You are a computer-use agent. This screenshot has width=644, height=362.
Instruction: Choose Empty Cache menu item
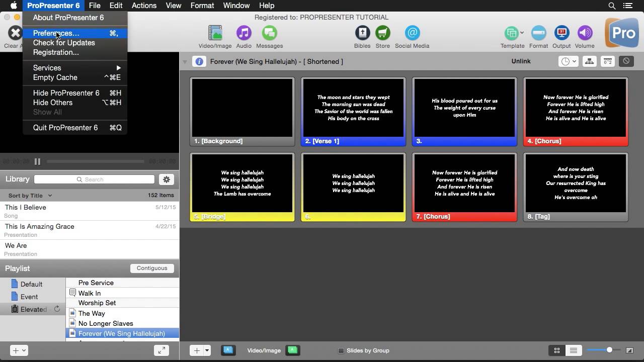pos(75,77)
